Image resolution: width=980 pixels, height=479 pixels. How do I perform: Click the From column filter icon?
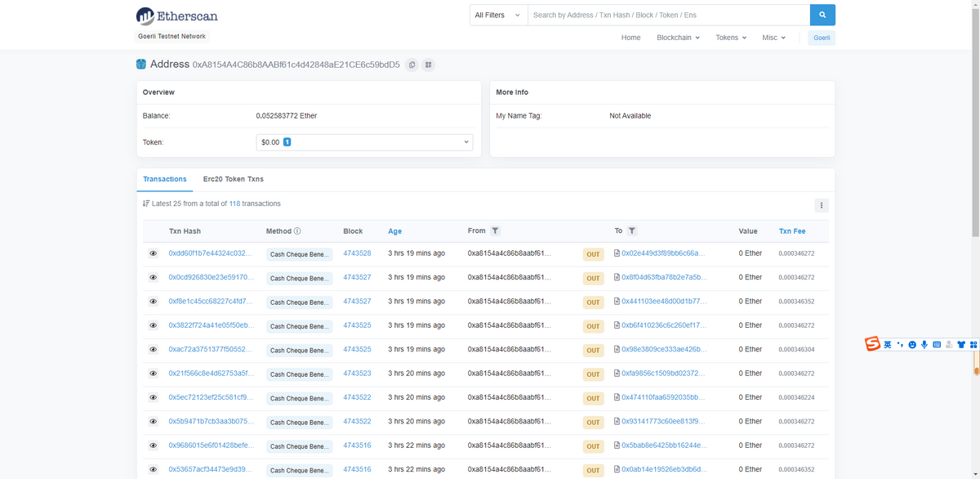[496, 231]
